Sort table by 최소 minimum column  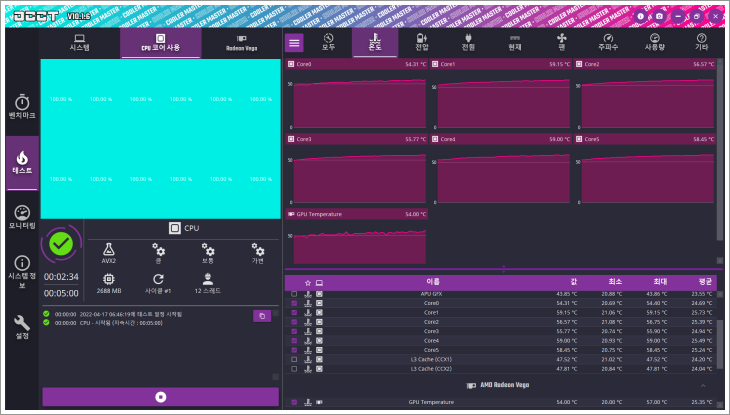point(615,282)
